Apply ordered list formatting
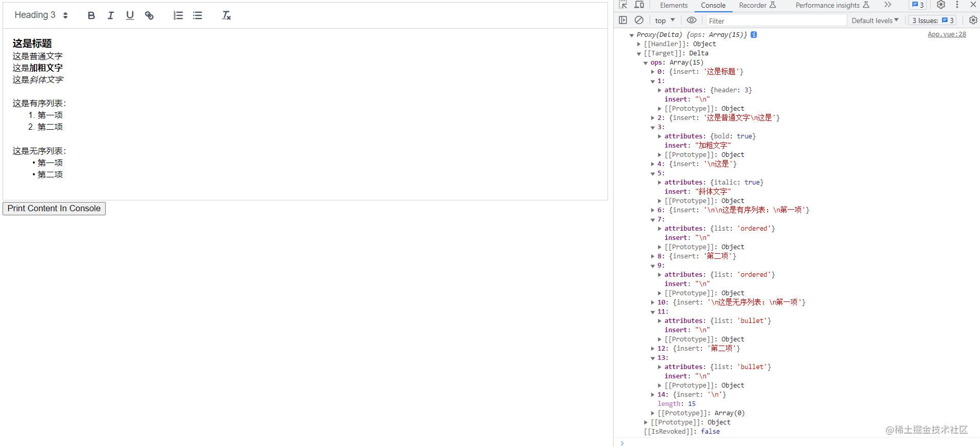This screenshot has width=980, height=447. [178, 15]
